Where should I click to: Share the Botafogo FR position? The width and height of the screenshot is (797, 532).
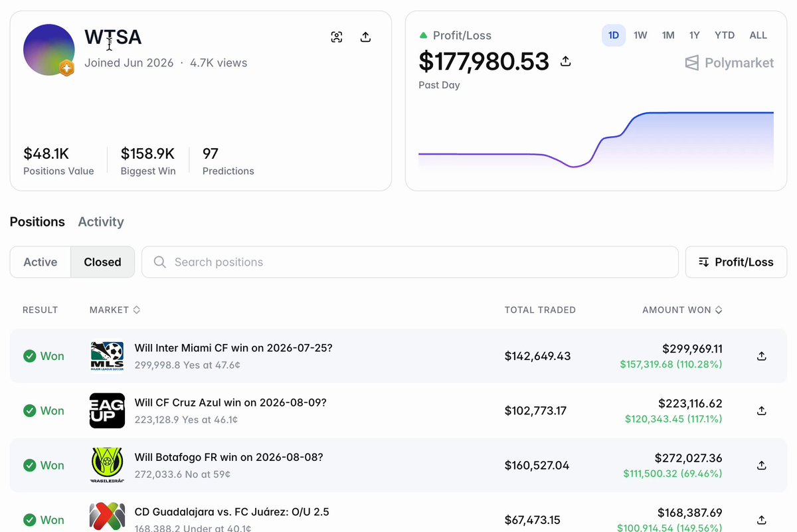tap(762, 466)
